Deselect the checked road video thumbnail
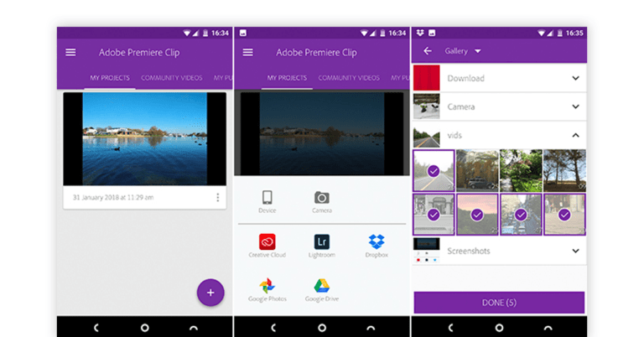The image size is (644, 337). [434, 170]
